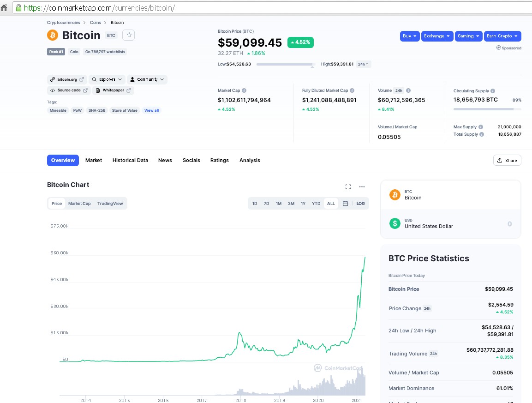
Task: Click the Sponsored icon label
Action: [508, 48]
